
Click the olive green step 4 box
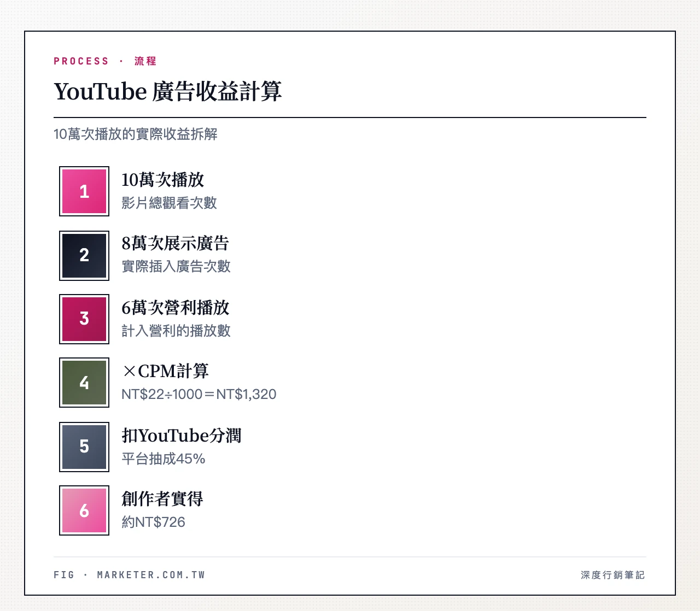point(84,383)
